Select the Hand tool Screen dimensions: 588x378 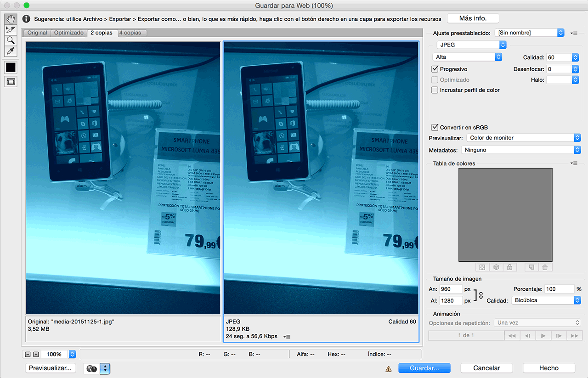coord(11,19)
